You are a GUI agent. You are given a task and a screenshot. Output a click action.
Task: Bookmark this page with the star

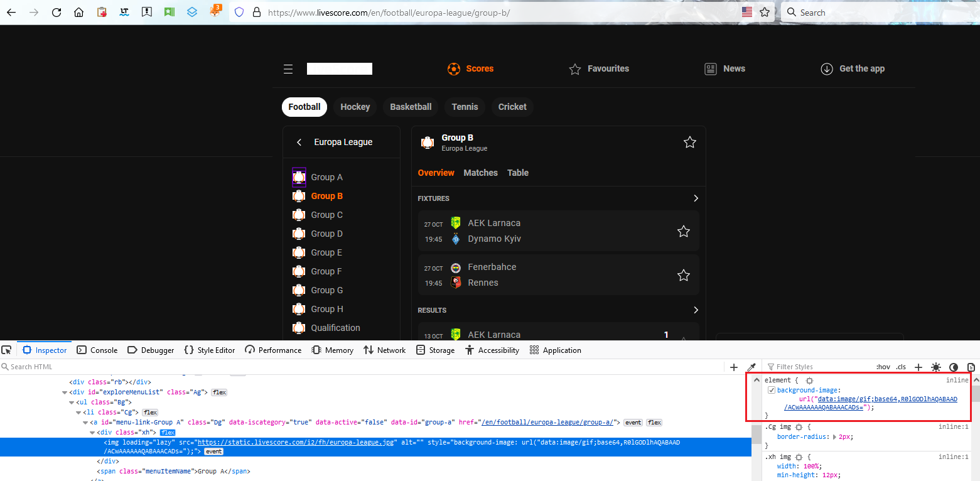765,12
